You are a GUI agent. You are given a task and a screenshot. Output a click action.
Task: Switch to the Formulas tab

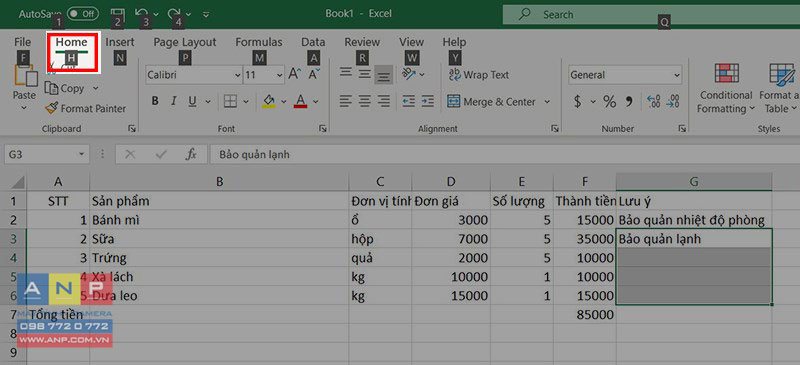coord(259,42)
